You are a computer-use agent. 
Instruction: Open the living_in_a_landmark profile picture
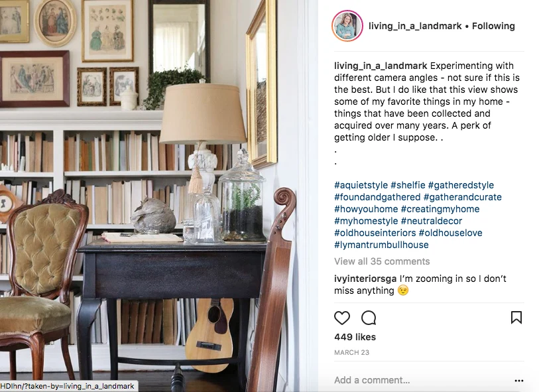pos(347,26)
